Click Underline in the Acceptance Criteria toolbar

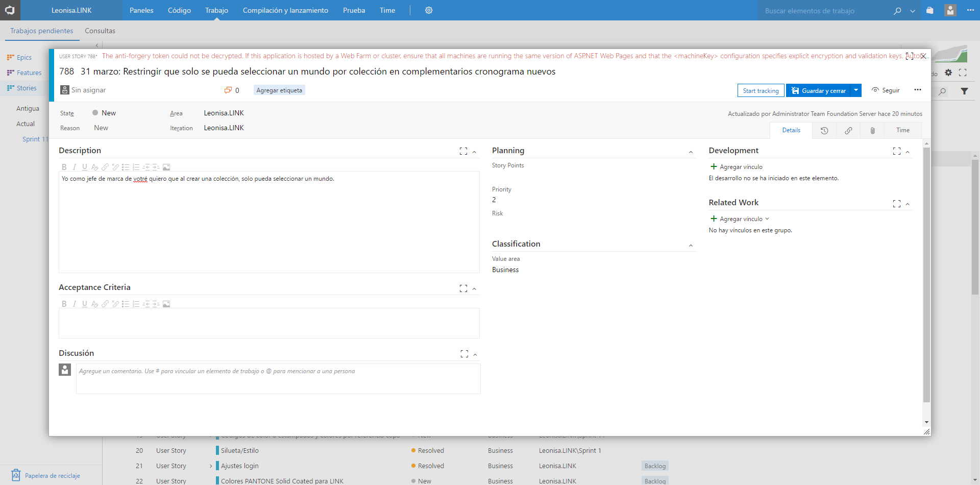tap(85, 304)
